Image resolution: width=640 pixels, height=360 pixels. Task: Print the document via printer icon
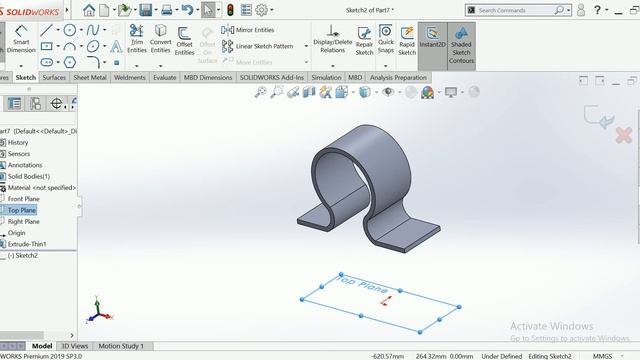(167, 10)
